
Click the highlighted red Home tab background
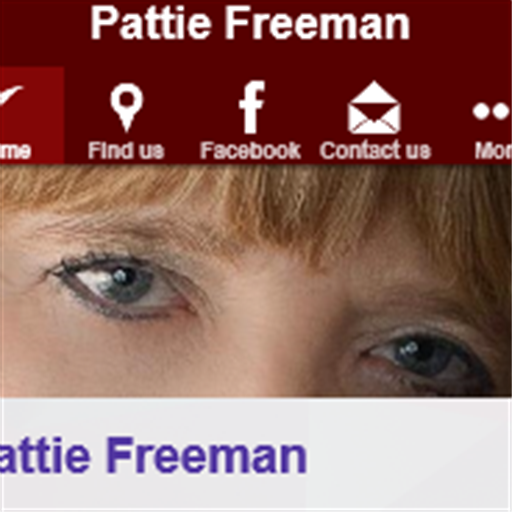coord(32,115)
